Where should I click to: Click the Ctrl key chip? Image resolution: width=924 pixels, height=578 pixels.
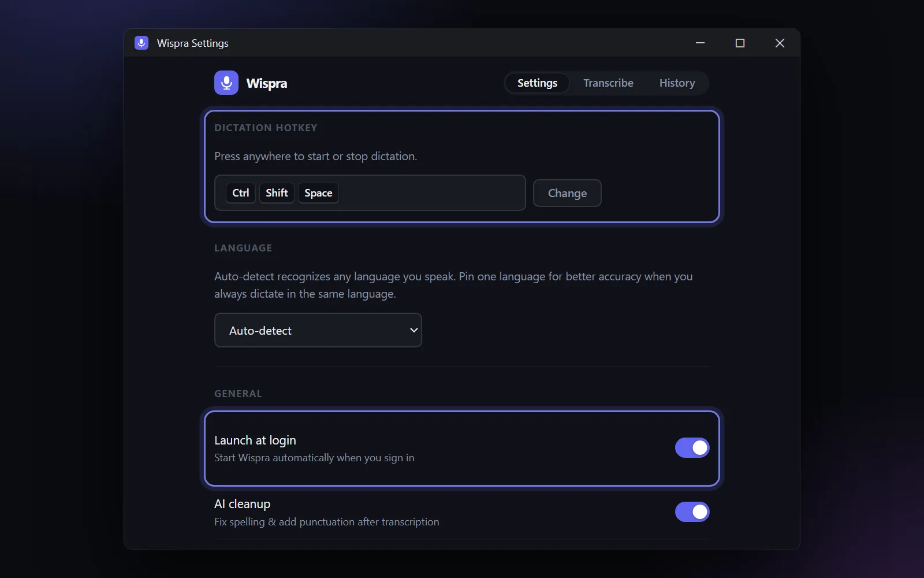(240, 192)
